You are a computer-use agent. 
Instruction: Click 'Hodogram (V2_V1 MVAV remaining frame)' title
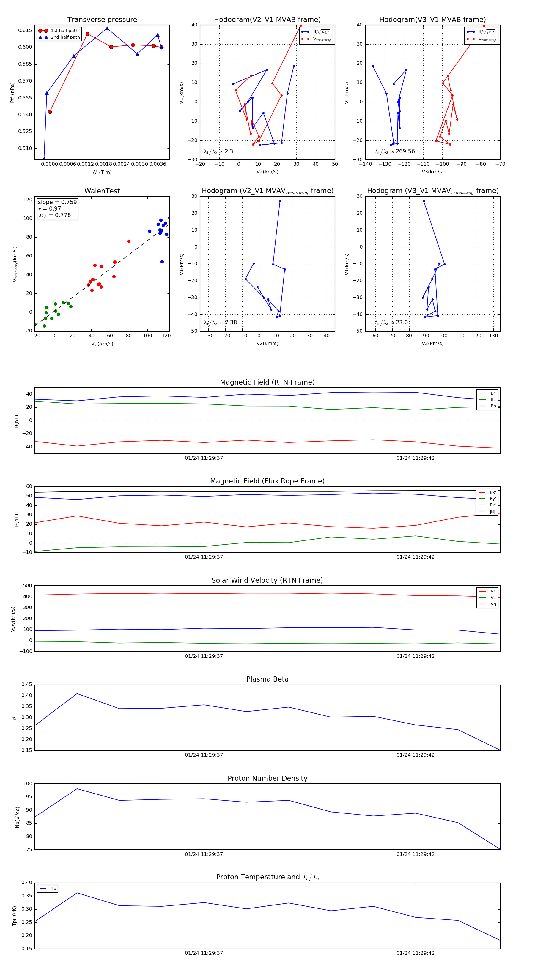[x=267, y=191]
